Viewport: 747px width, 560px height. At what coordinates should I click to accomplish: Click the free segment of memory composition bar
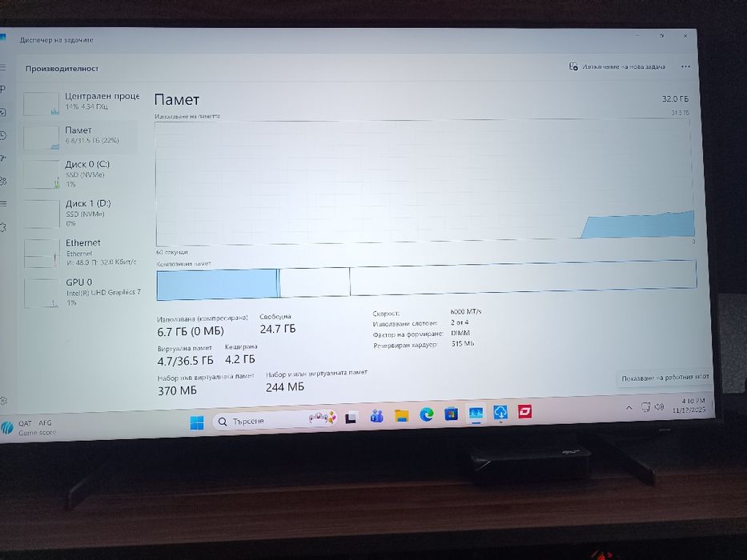pos(523,278)
